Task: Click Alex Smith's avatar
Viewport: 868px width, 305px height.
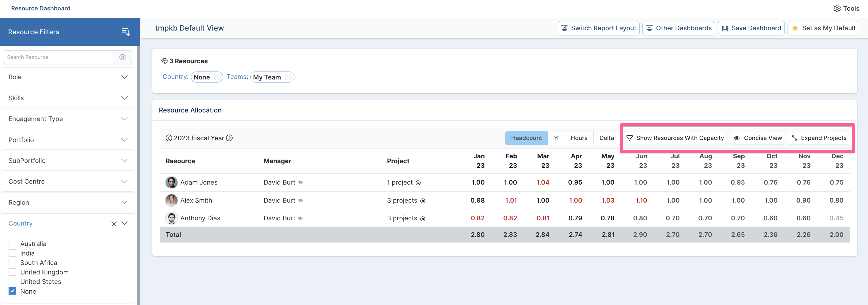Action: 171,200
